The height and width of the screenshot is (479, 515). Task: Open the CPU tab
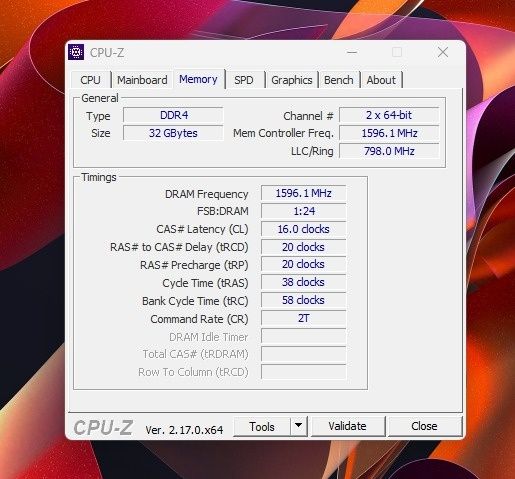[x=90, y=80]
